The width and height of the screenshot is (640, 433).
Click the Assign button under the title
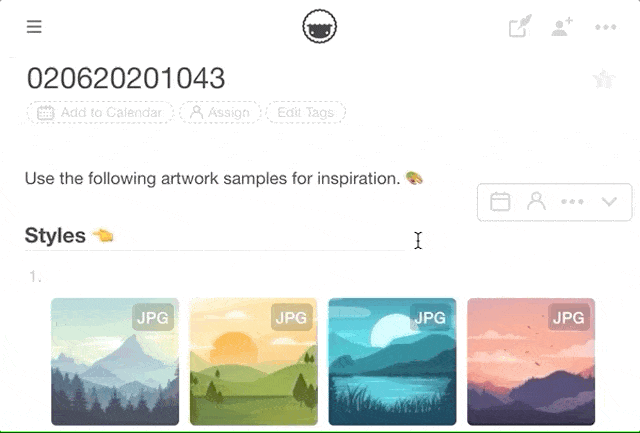[x=220, y=112]
